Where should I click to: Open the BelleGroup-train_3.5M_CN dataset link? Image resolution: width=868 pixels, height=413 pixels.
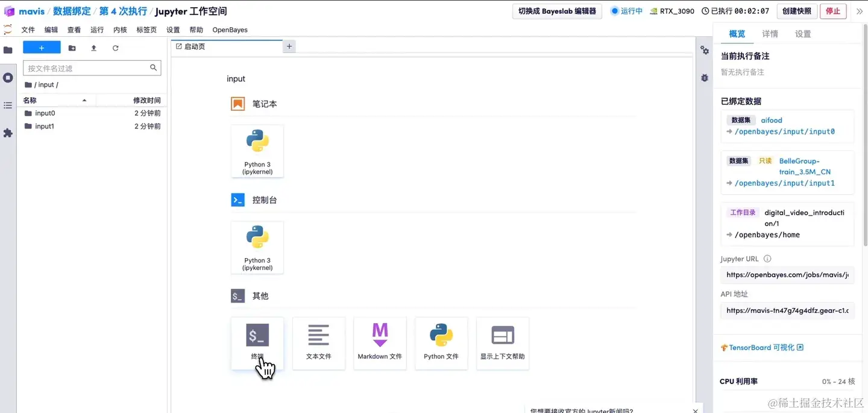coord(805,166)
